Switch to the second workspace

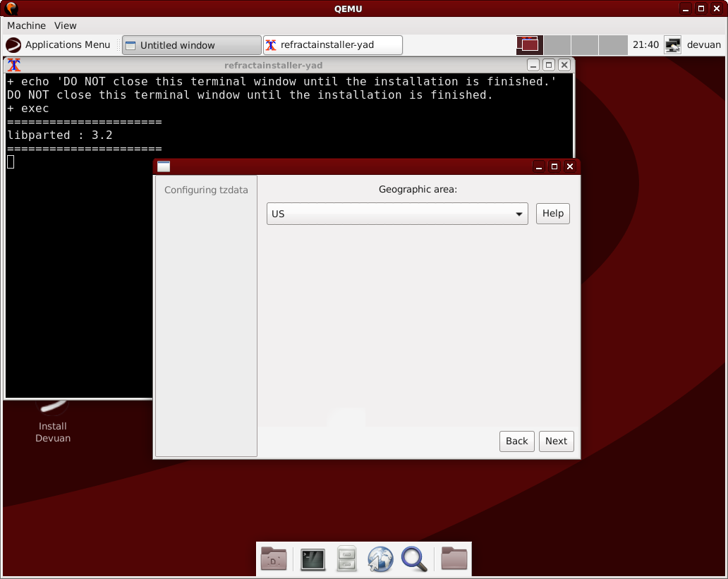pos(557,45)
